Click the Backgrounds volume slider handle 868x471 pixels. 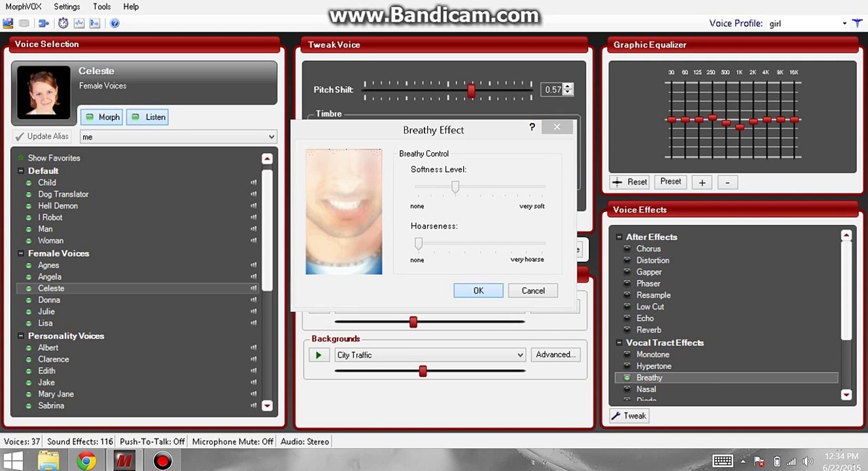click(x=423, y=371)
